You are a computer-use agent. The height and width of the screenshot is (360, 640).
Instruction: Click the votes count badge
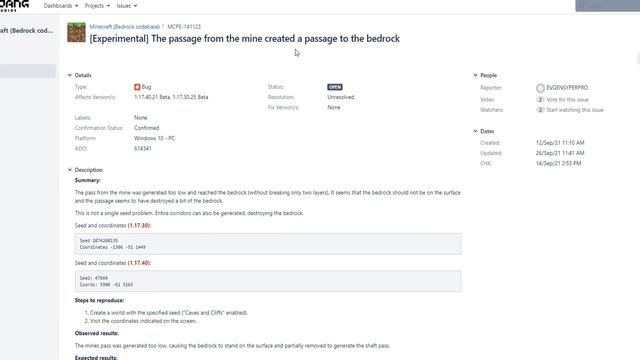click(540, 100)
